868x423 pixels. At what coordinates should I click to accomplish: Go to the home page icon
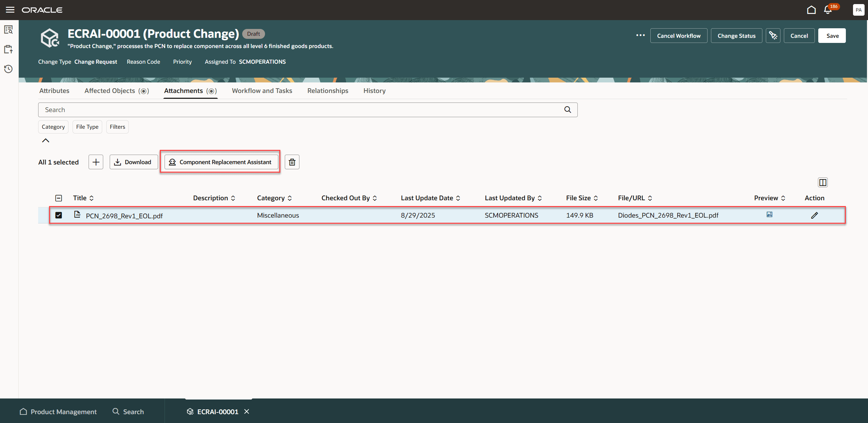point(811,10)
